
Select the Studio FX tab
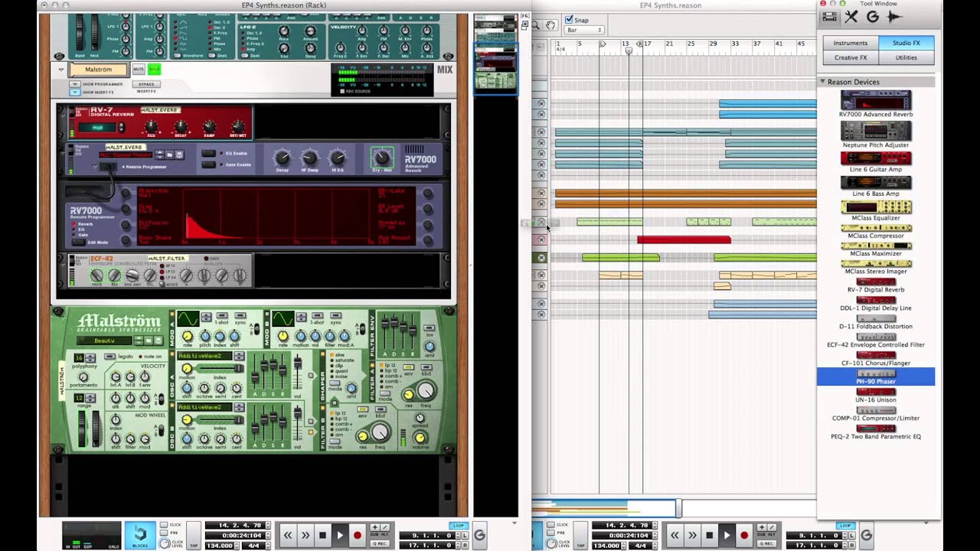(906, 43)
